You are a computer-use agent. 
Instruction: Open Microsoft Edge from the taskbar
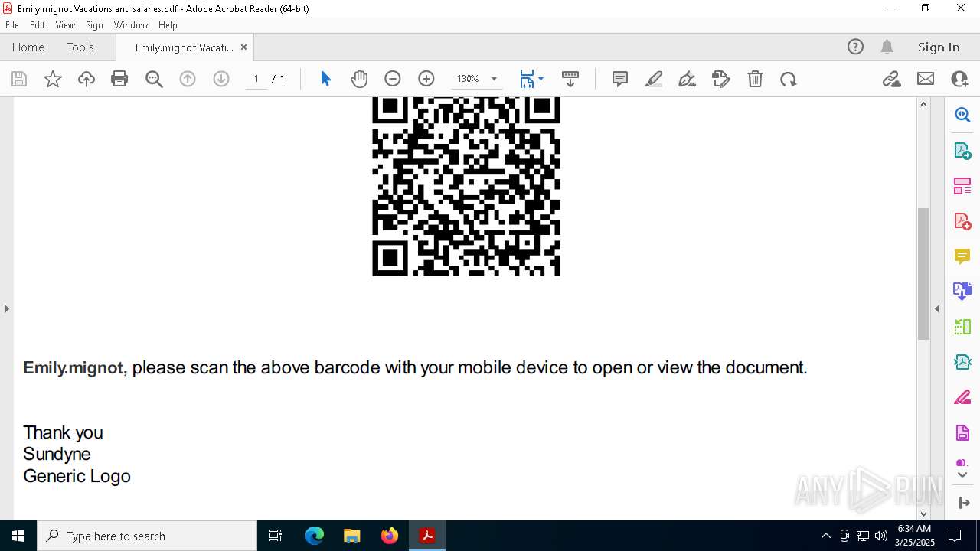pyautogui.click(x=315, y=536)
